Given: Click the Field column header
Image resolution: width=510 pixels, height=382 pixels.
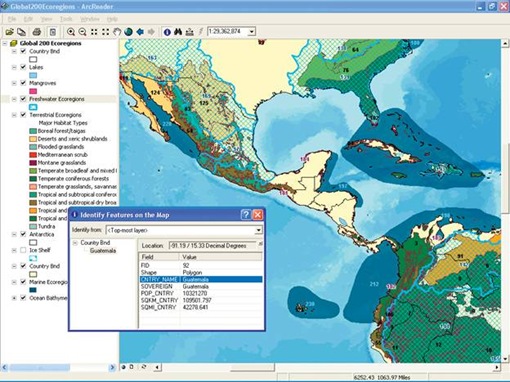Looking at the screenshot, I should (x=159, y=257).
